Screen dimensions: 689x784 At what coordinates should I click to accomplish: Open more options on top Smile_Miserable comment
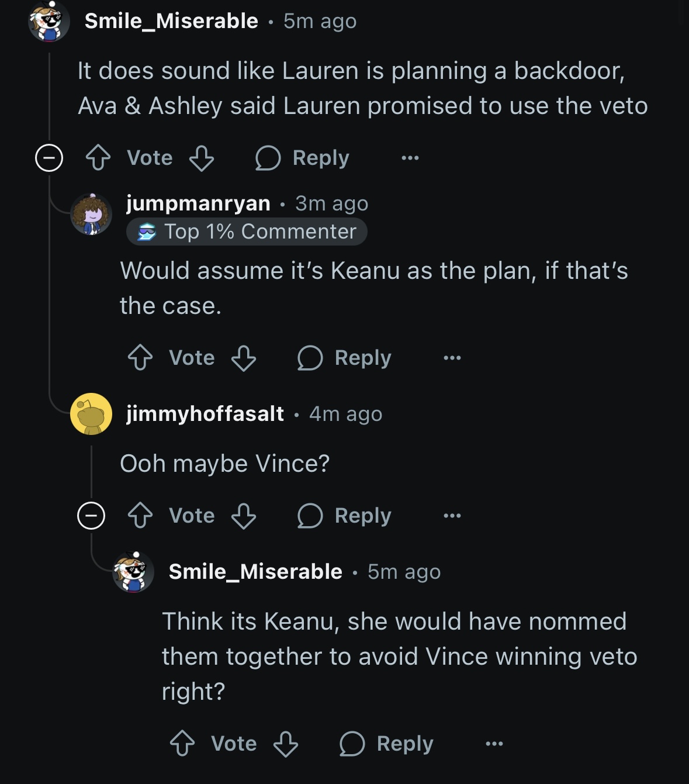point(410,158)
